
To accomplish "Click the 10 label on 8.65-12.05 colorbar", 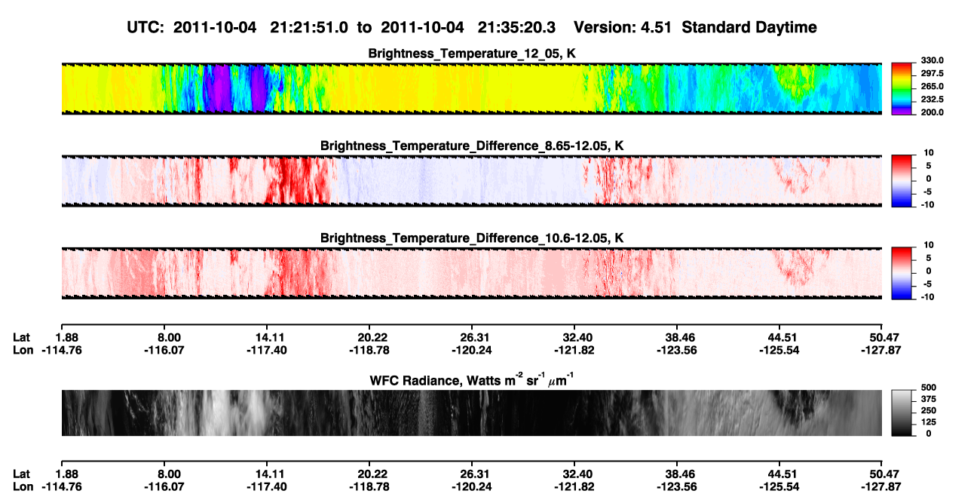I will (x=928, y=152).
